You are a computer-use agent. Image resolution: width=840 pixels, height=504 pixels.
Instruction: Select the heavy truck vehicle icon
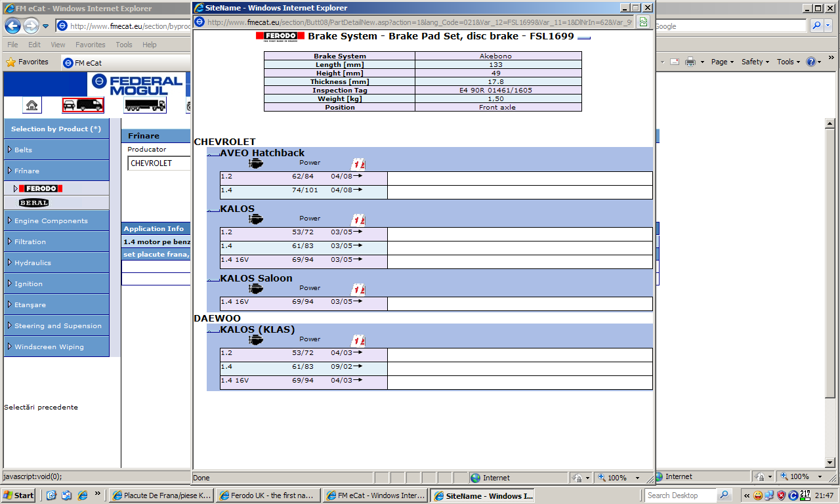coord(144,105)
